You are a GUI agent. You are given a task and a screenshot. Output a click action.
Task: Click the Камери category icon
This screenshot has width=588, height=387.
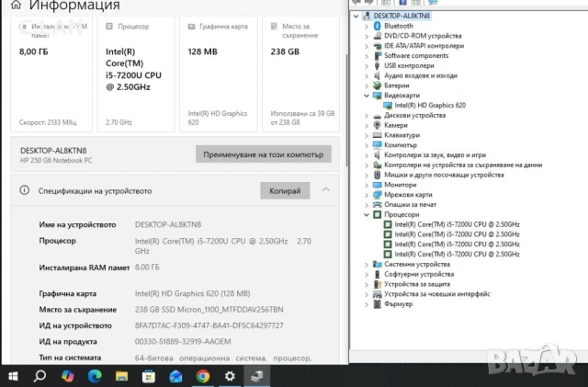(378, 125)
